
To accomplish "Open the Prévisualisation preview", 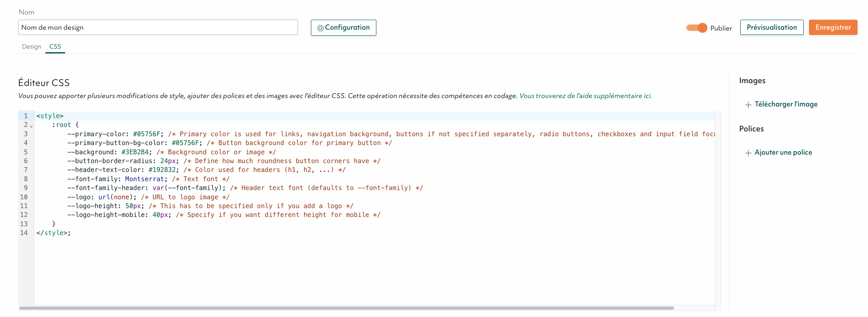I will click(772, 27).
